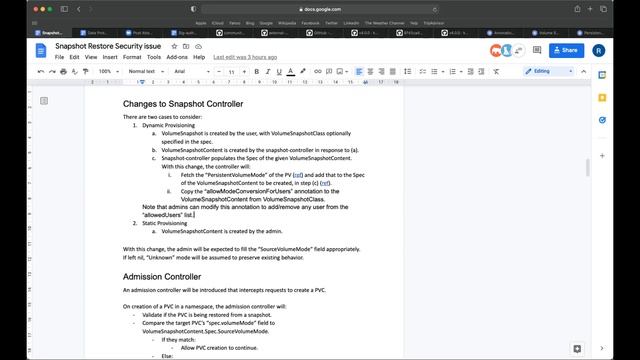The width and height of the screenshot is (640, 360).
Task: Click the Explore button
Action: [x=577, y=349]
